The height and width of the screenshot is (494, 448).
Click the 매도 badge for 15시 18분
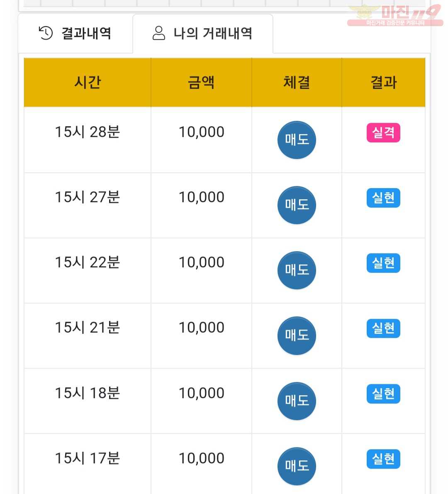coord(297,401)
